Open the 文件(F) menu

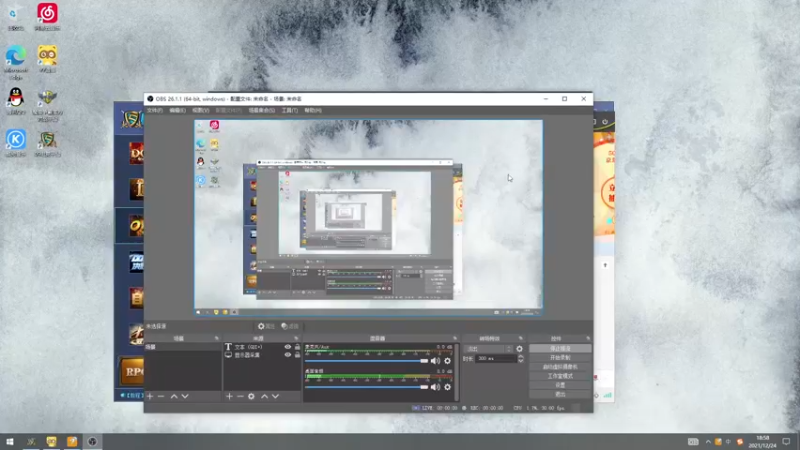tap(155, 110)
